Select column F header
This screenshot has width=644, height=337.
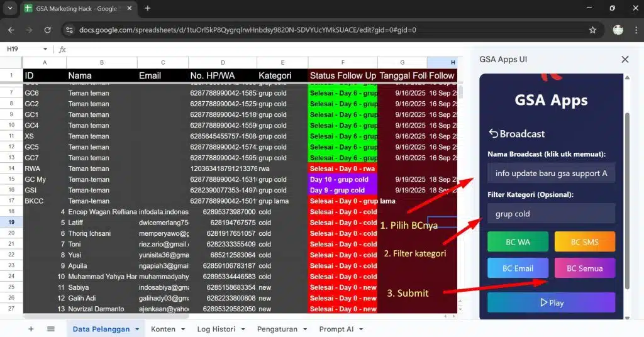click(x=343, y=62)
